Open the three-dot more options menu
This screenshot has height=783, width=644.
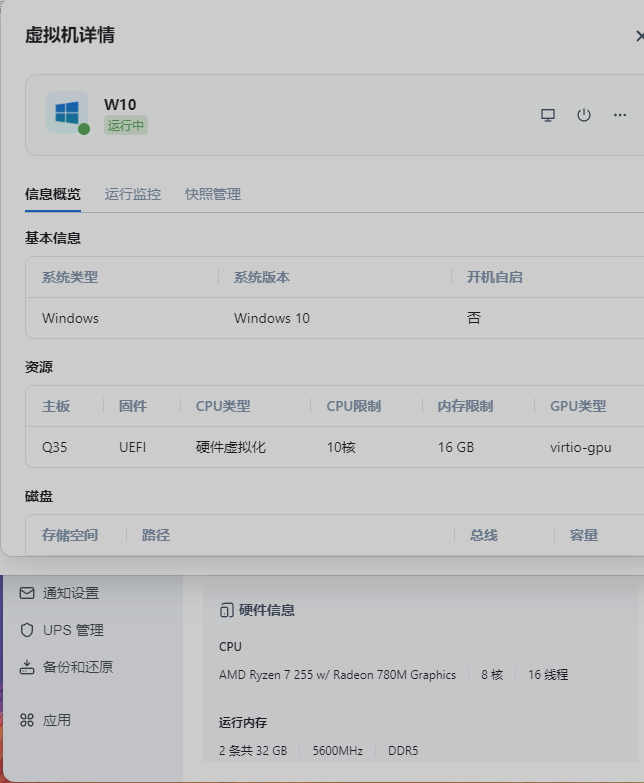(620, 115)
